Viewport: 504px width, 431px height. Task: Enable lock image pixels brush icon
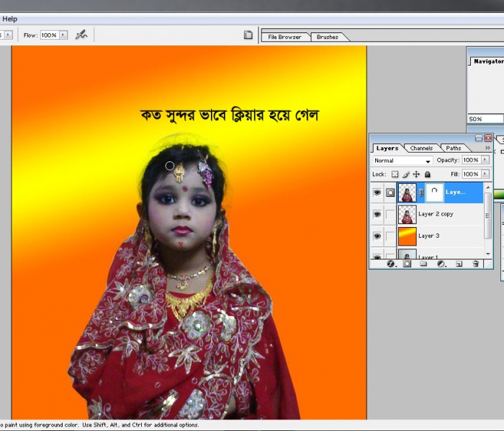pyautogui.click(x=406, y=174)
